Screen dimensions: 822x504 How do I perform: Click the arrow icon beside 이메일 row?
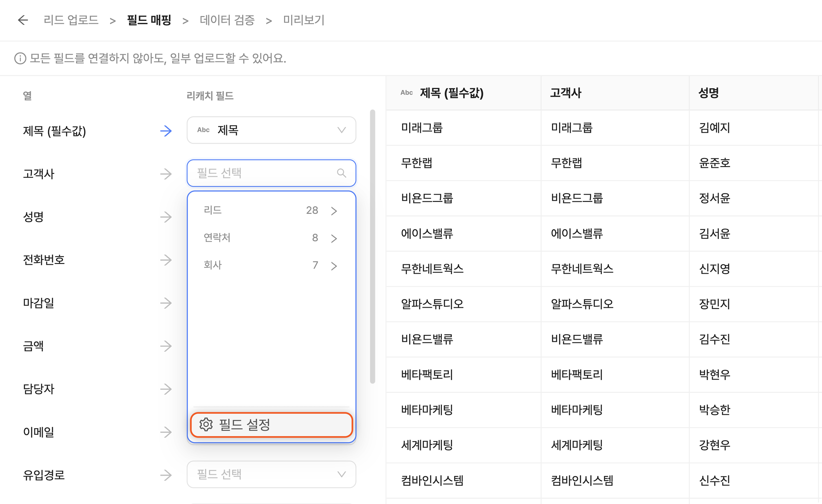tap(166, 432)
